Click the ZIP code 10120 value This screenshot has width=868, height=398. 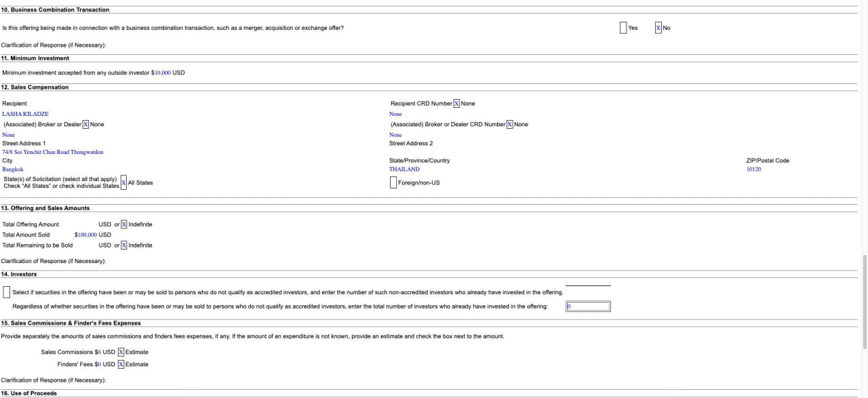pos(753,170)
